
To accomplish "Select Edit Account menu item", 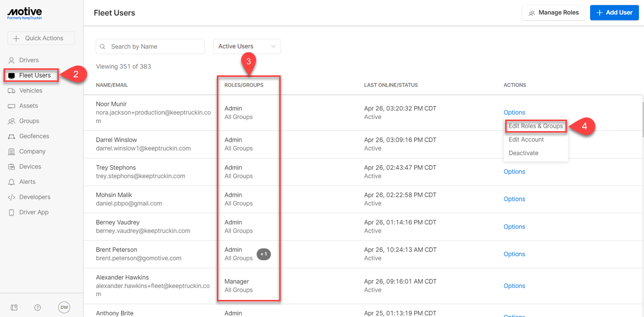I will (526, 140).
